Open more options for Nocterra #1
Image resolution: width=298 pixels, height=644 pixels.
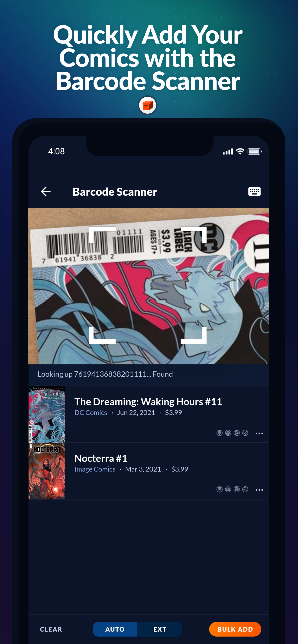pos(259,490)
